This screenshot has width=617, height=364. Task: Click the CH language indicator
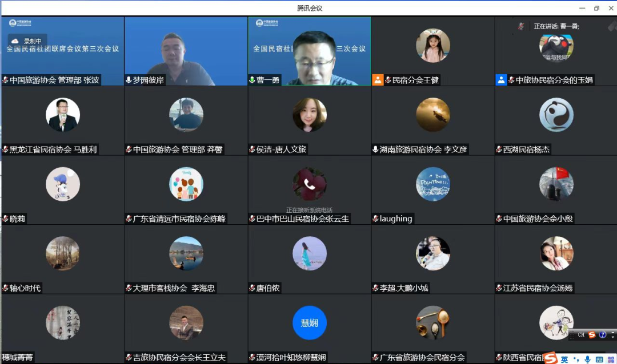(x=581, y=335)
